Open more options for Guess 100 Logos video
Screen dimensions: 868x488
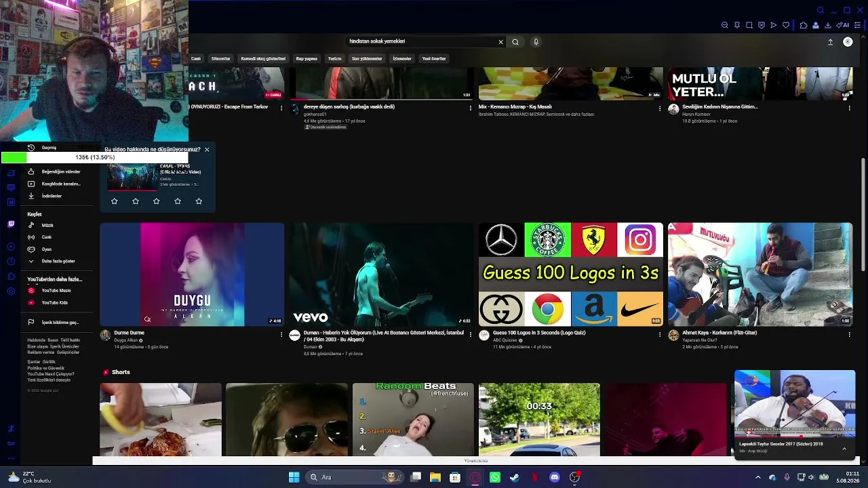(660, 335)
